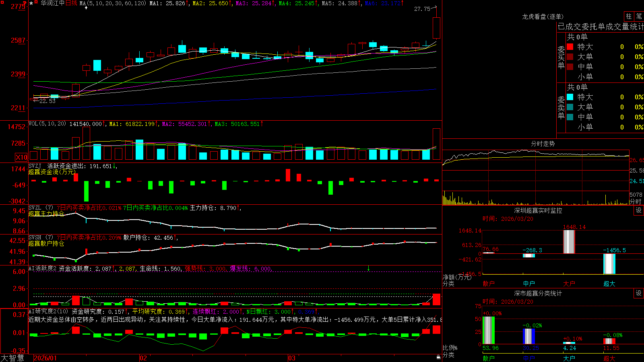Click the SVZL (7) indicator label
The height and width of the screenshot is (362, 644).
click(41, 208)
